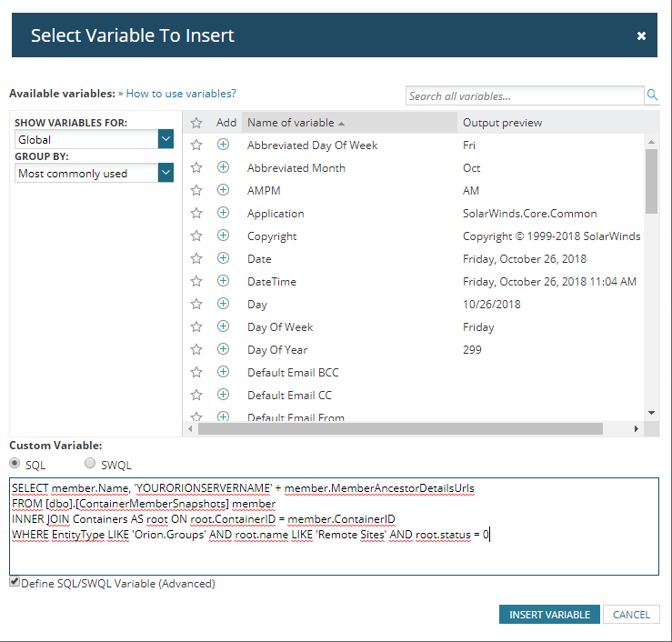Click the 10/26/2018 preview value

492,305
